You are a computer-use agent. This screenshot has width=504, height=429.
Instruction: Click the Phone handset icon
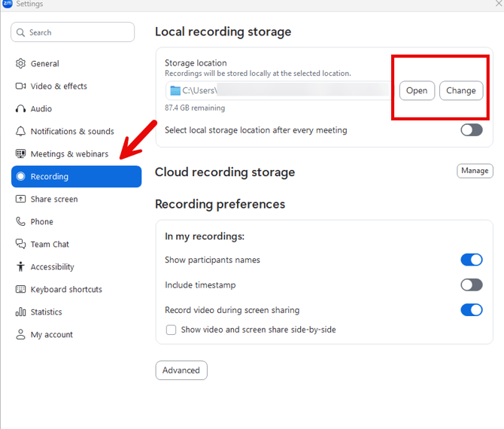[x=21, y=222]
